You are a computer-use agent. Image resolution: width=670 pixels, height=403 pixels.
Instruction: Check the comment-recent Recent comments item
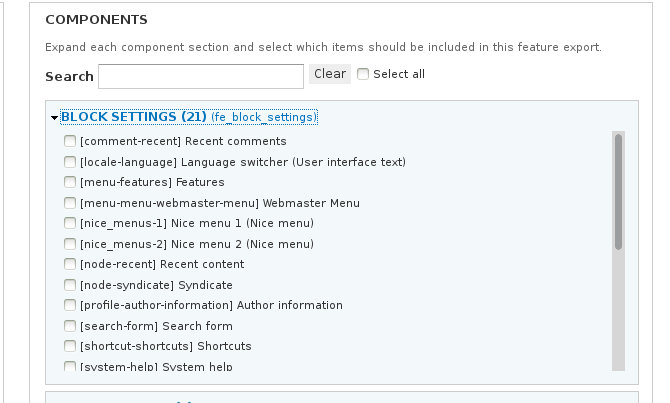tap(70, 141)
